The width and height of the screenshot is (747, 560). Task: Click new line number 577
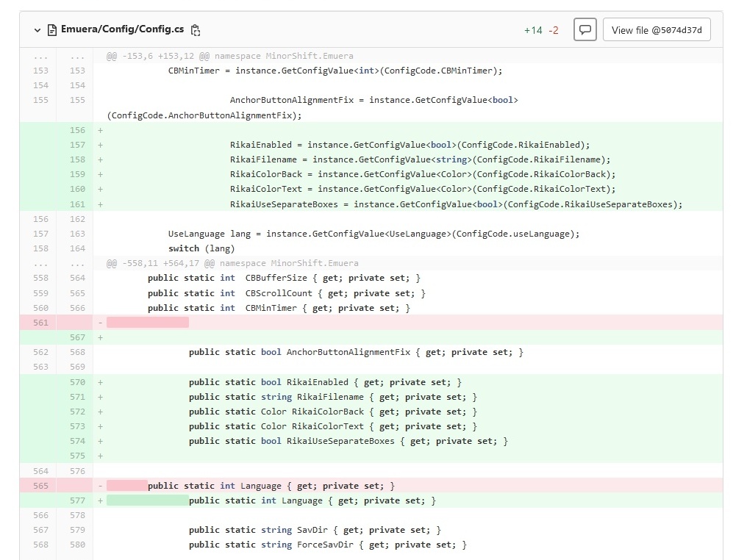click(x=77, y=500)
